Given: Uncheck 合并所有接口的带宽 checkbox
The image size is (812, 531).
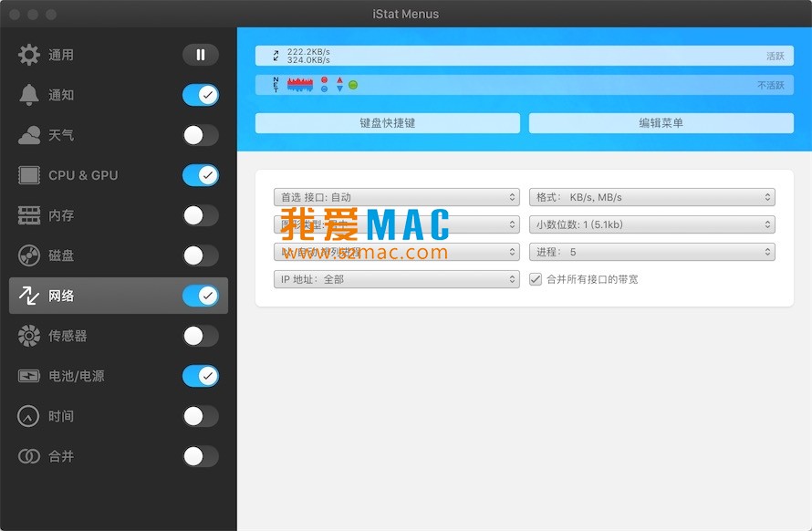Looking at the screenshot, I should [x=536, y=279].
